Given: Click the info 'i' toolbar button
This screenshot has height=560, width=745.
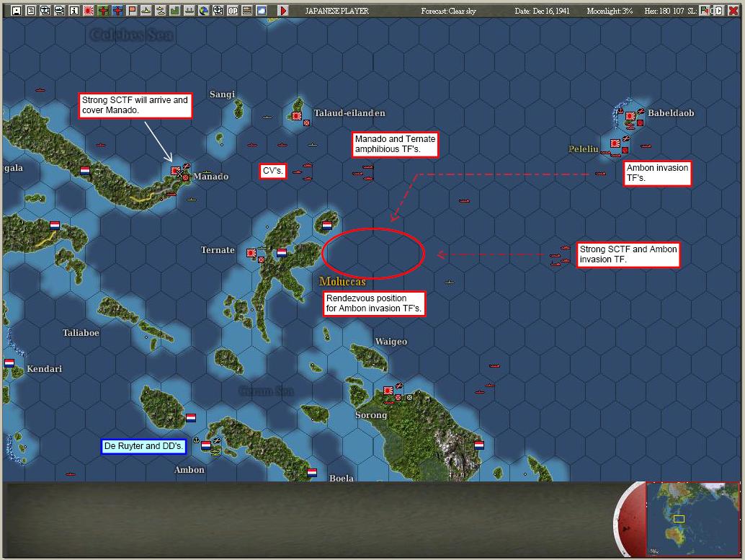Looking at the screenshot, I should [x=74, y=11].
